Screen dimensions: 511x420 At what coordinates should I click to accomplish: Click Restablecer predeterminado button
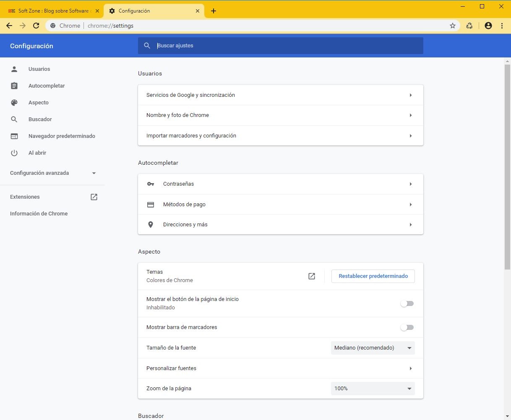(x=373, y=276)
